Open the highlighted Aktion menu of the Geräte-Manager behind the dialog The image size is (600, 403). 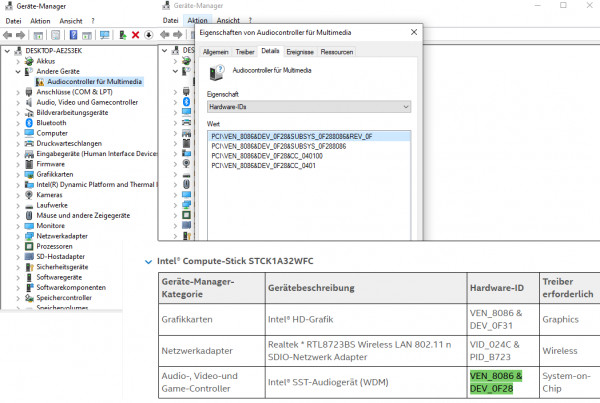point(197,20)
